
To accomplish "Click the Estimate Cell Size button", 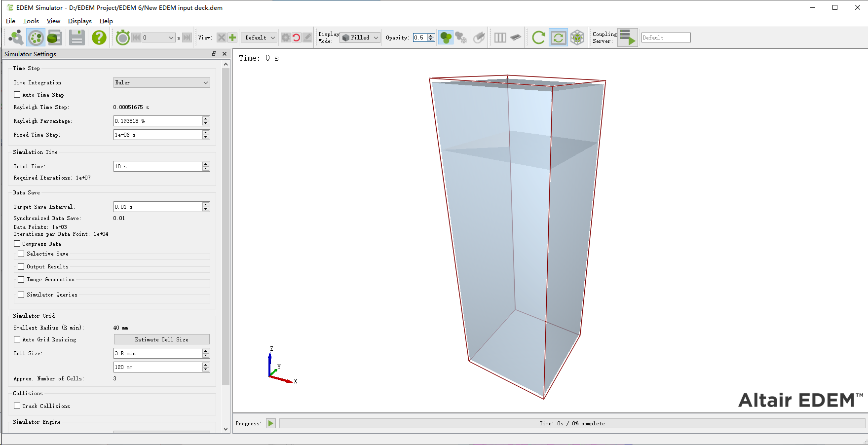I will (x=161, y=339).
